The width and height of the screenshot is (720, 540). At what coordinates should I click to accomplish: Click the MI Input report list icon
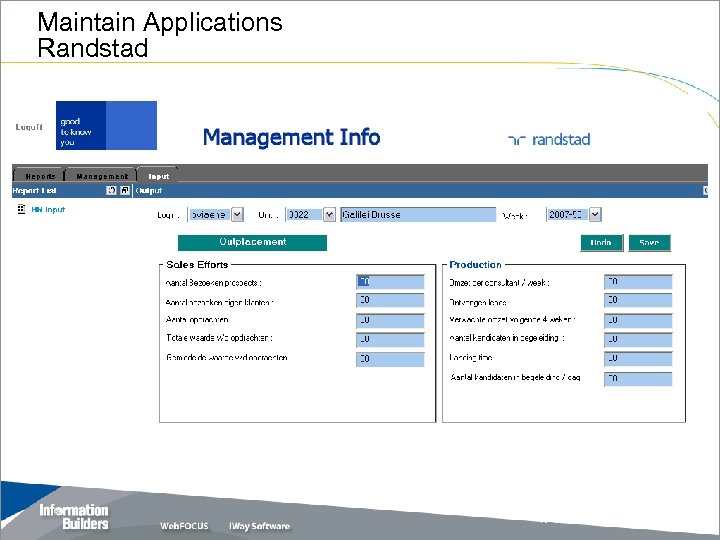click(21, 209)
